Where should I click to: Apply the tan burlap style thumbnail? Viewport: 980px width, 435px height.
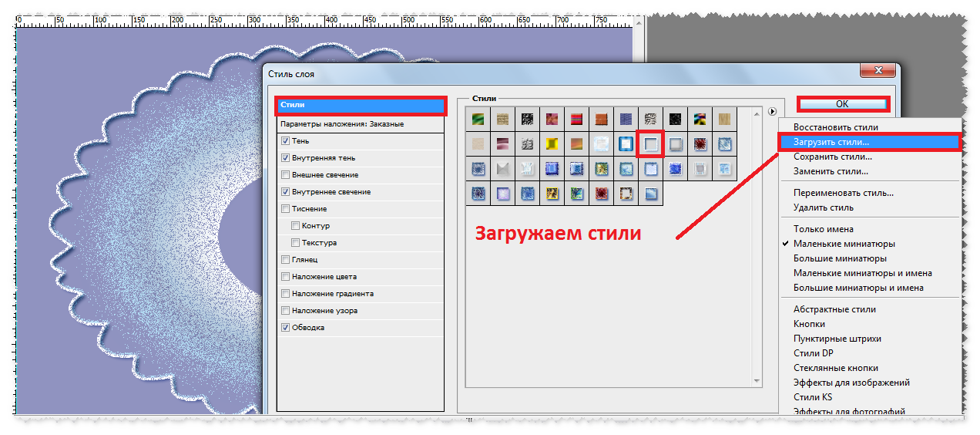tap(502, 120)
